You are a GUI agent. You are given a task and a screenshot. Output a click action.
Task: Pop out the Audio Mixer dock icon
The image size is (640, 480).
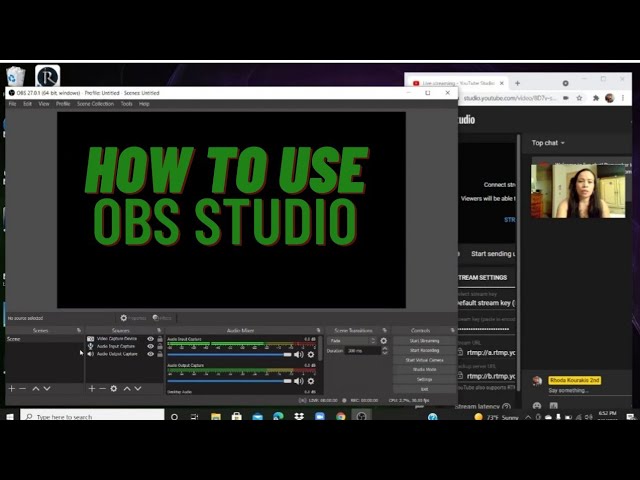click(318, 330)
